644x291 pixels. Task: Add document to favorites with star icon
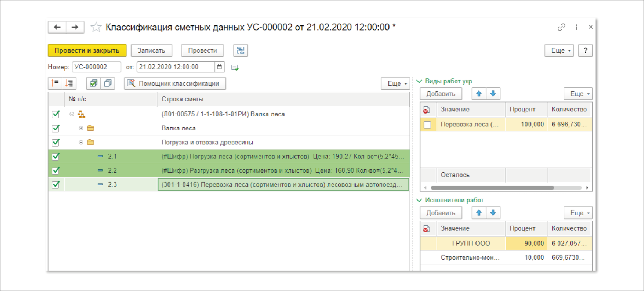coord(96,27)
